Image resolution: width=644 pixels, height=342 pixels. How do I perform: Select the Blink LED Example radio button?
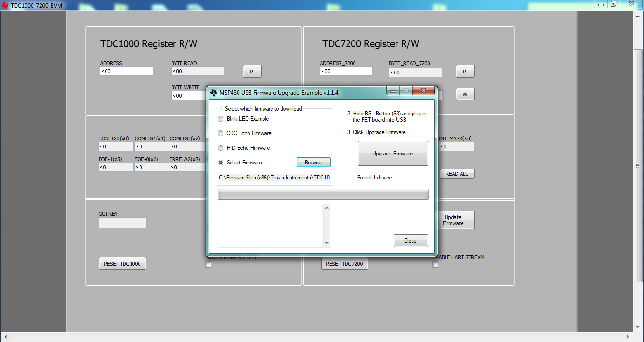point(221,119)
